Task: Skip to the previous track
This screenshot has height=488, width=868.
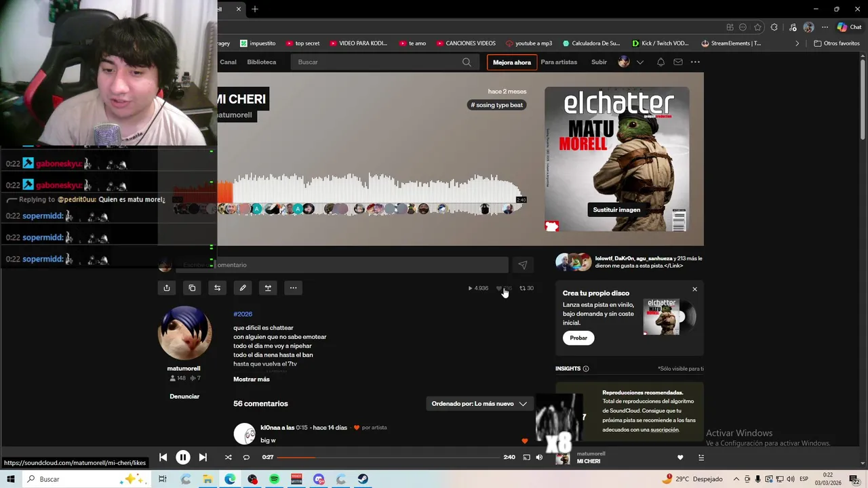Action: [x=163, y=457]
